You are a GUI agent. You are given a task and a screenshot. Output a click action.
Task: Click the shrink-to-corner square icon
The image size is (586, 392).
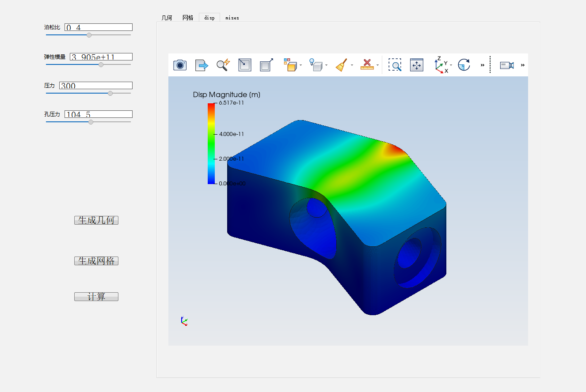pyautogui.click(x=245, y=65)
